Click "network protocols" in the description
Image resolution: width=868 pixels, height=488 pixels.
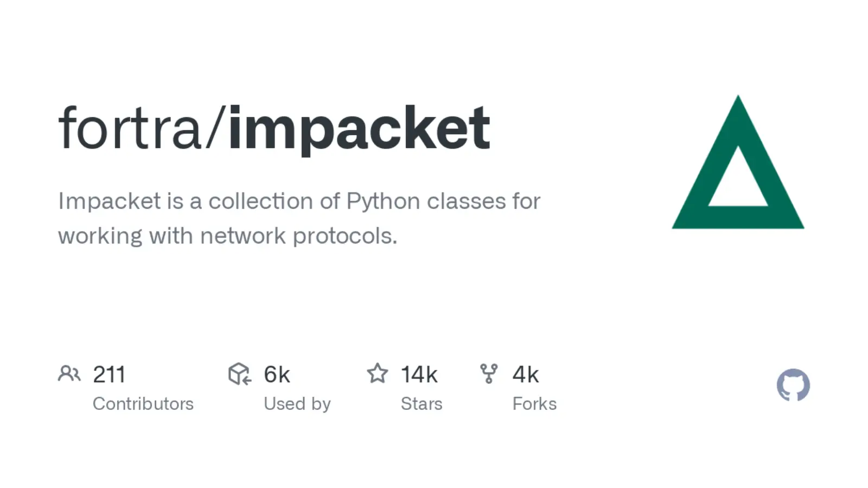[x=298, y=236]
